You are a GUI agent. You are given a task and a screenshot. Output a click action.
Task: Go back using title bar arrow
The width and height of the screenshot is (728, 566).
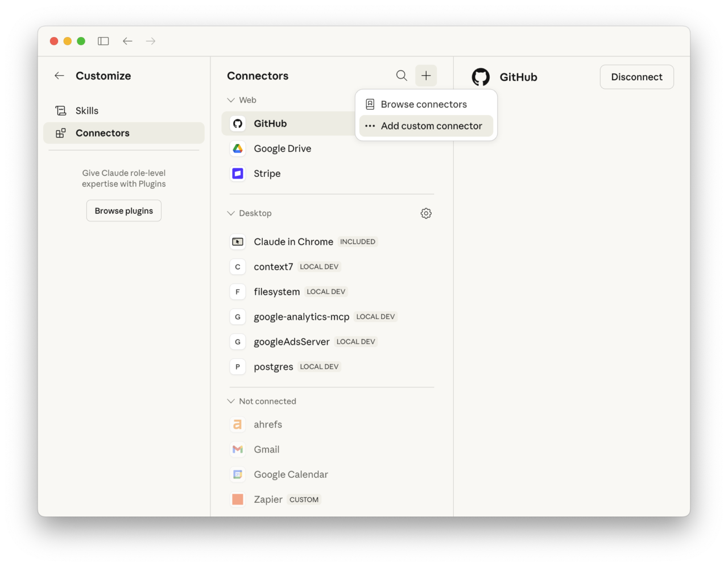tap(127, 41)
